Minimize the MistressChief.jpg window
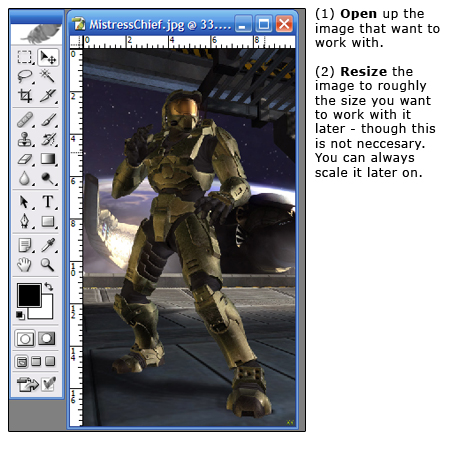Screen dimensions: 450x450 [x=243, y=24]
